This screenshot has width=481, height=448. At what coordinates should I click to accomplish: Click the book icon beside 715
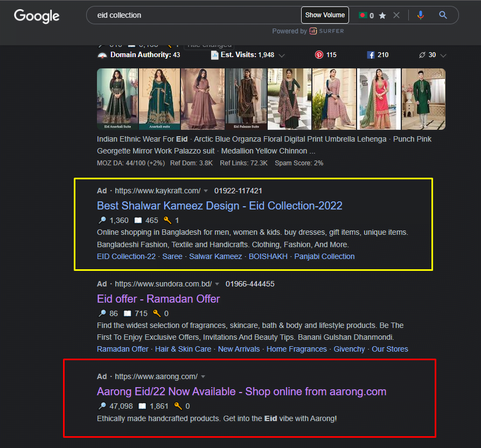(127, 313)
